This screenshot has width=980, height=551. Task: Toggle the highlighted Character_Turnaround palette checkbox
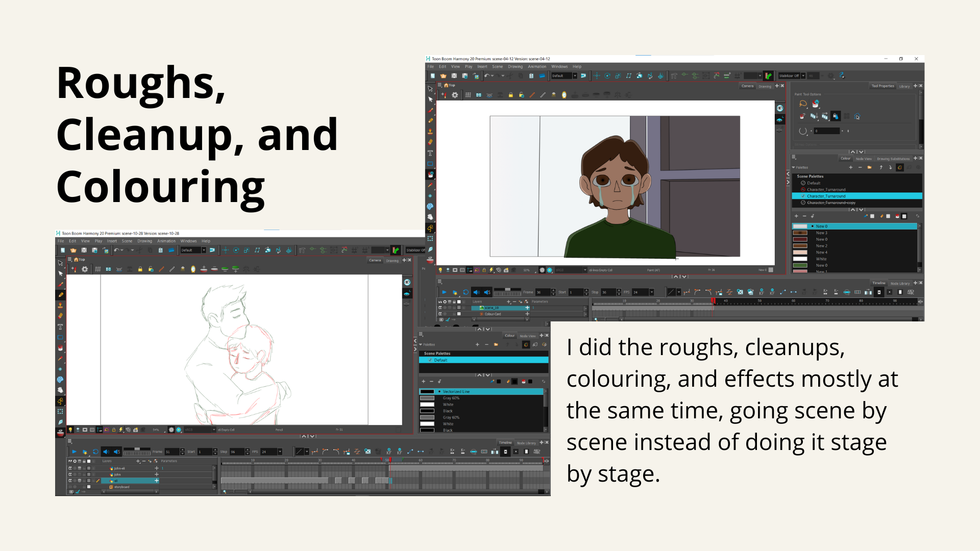(x=803, y=196)
